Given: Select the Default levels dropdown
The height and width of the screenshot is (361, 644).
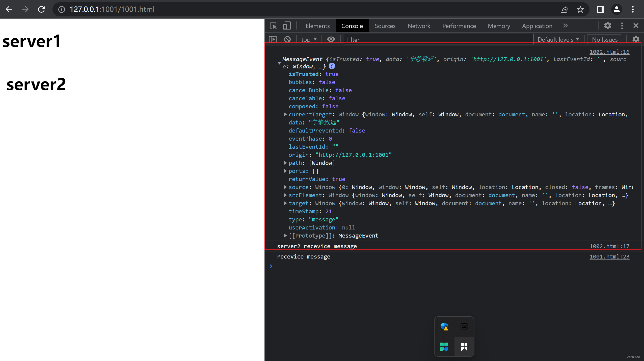Looking at the screenshot, I should click(x=558, y=39).
